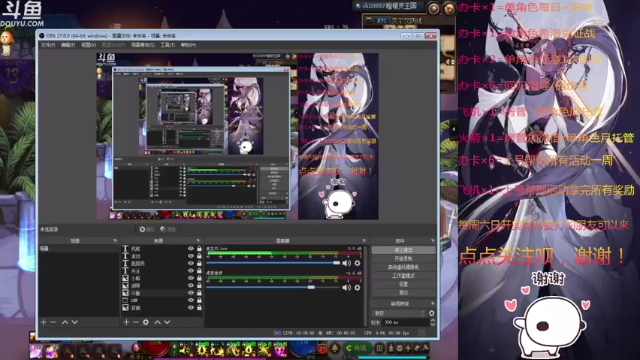
Task: Select the 斗鱼 row in sources list
Action: (162, 293)
